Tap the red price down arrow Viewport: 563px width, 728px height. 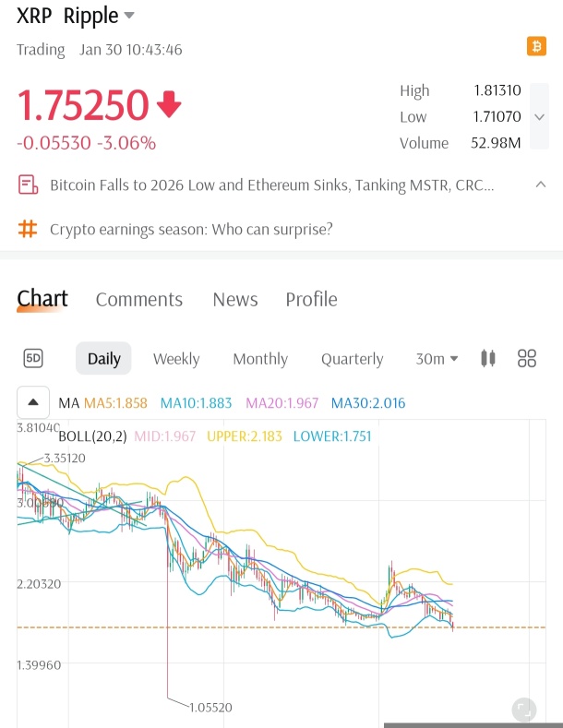169,104
